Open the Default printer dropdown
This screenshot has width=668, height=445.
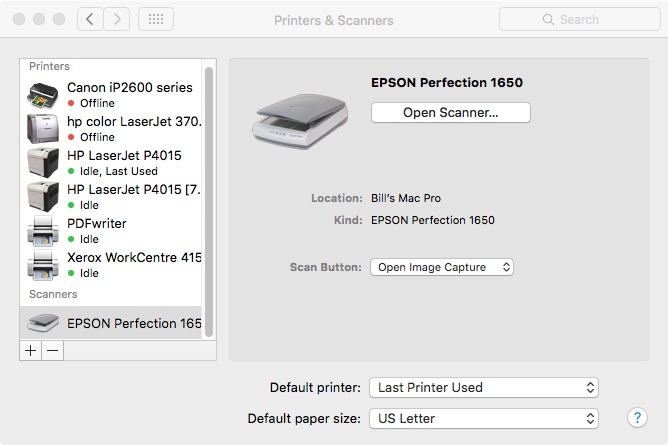pyautogui.click(x=484, y=388)
